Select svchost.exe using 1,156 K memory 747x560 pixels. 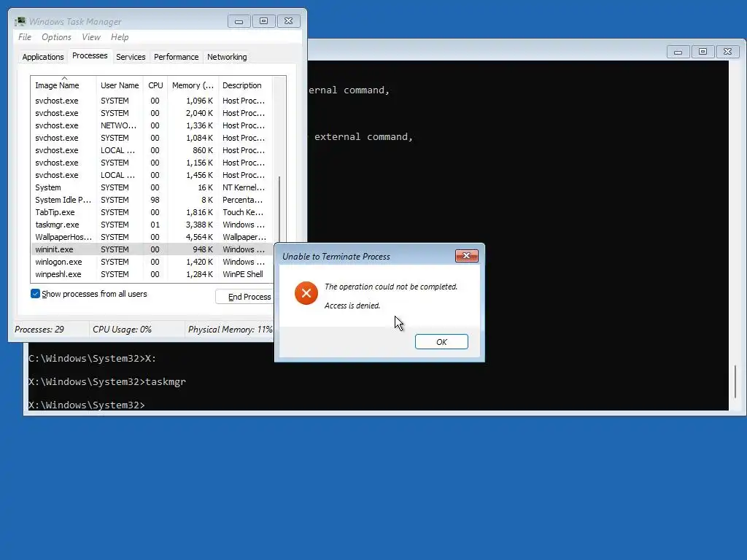pyautogui.click(x=152, y=163)
